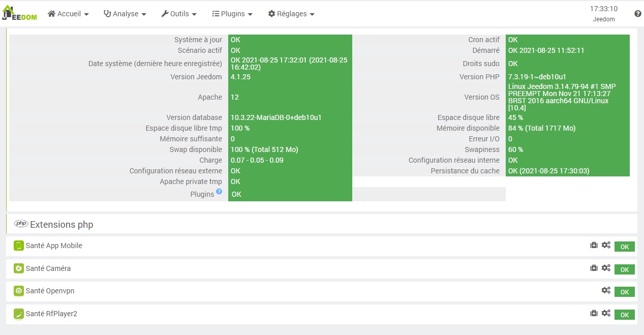Expand the Santé RfPlayer2 section
644x335 pixels.
coord(321,314)
